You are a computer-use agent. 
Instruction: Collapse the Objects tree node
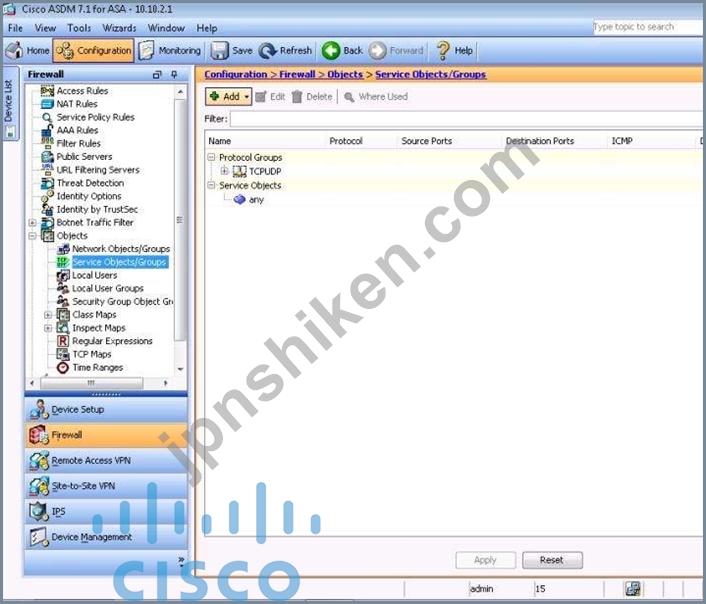[x=32, y=236]
